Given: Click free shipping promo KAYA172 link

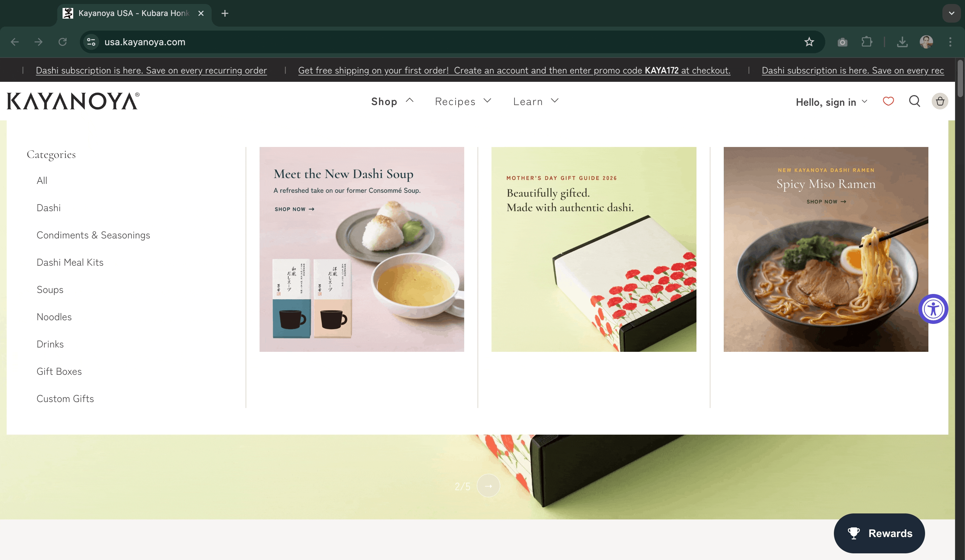Looking at the screenshot, I should pyautogui.click(x=514, y=70).
